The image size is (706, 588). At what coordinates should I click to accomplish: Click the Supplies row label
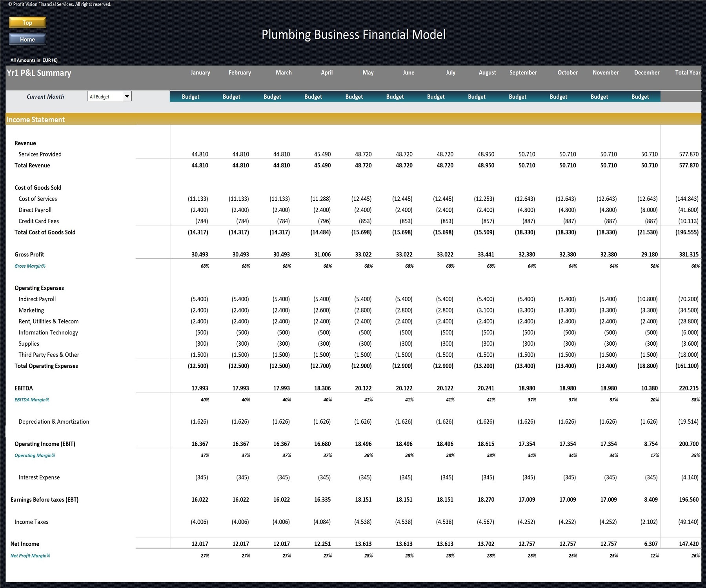pyautogui.click(x=29, y=343)
